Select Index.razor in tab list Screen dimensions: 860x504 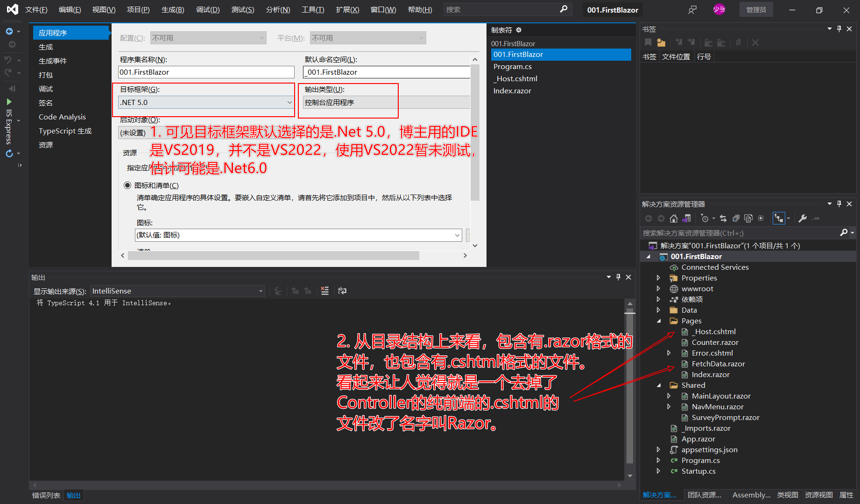coord(512,91)
